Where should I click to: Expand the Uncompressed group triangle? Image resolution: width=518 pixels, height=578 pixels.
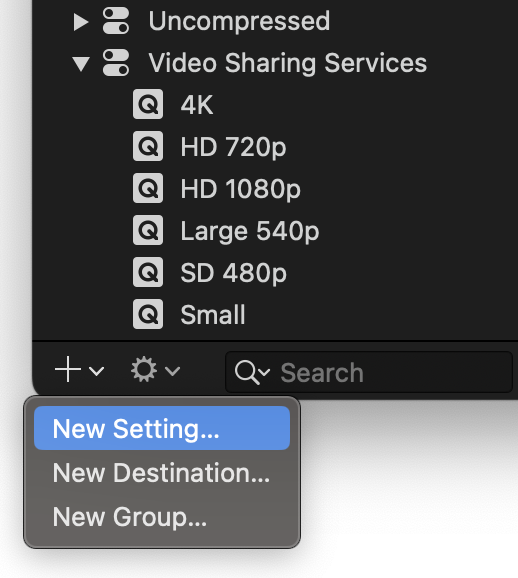point(81,22)
